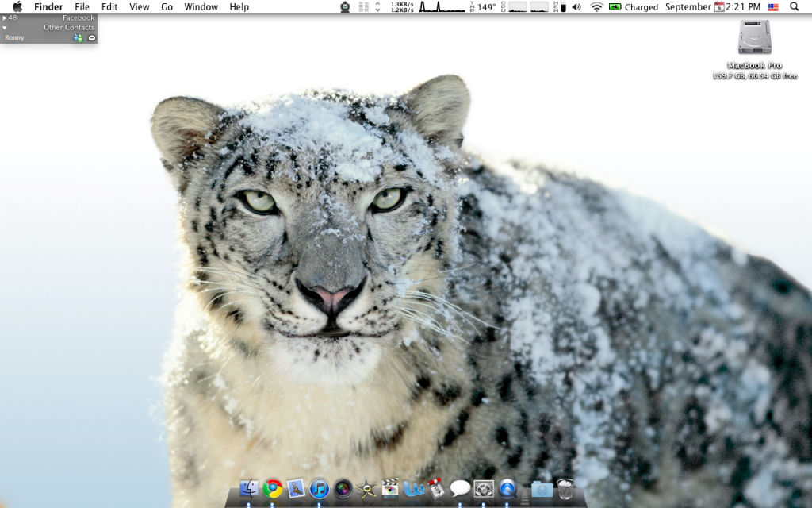
Task: Click the network activity graph in menu bar
Action: coord(442,6)
